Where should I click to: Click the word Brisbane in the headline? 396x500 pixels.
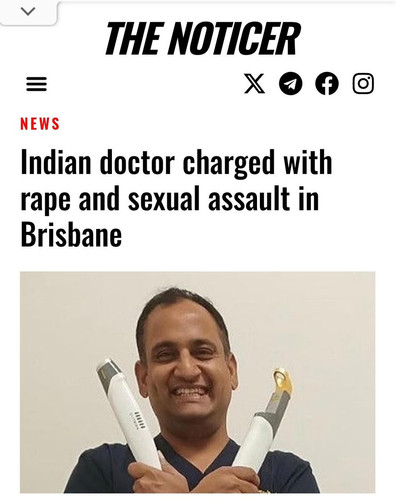click(71, 235)
